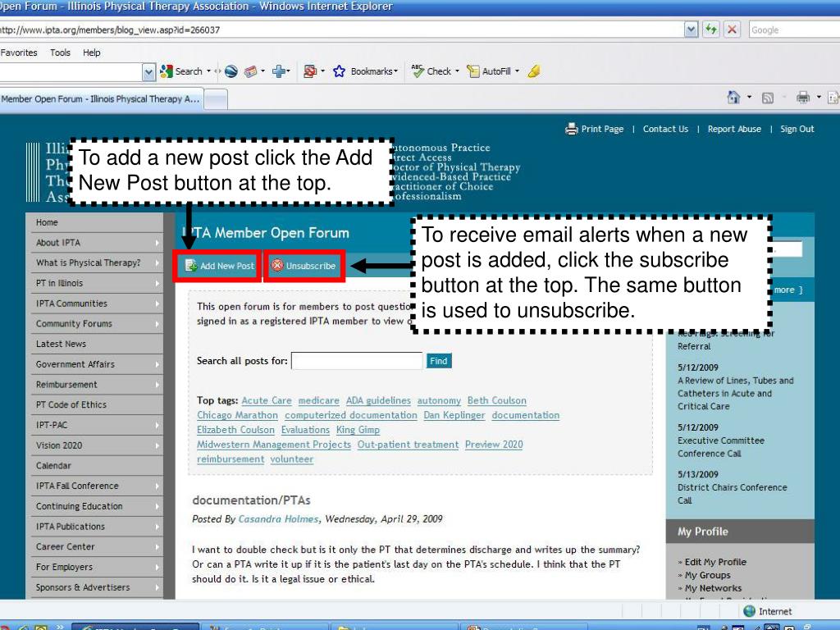840x630 pixels.
Task: Open Government Affairs sidebar item
Action: (97, 364)
